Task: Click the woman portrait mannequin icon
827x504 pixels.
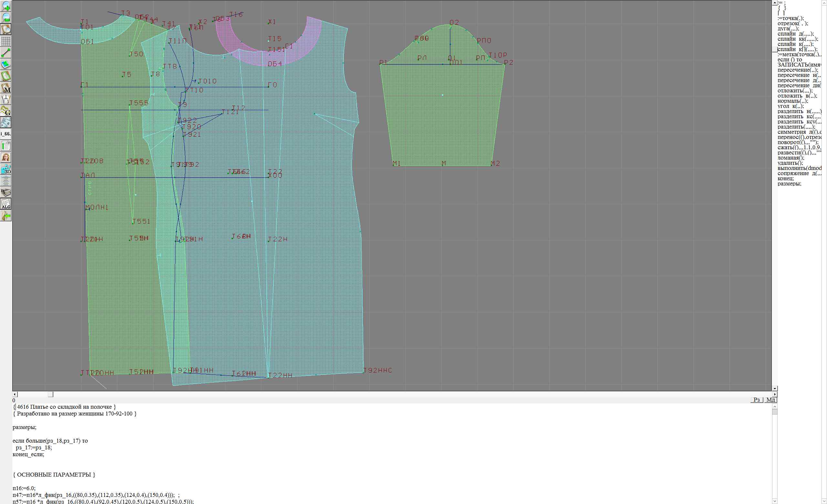Action: (6, 157)
